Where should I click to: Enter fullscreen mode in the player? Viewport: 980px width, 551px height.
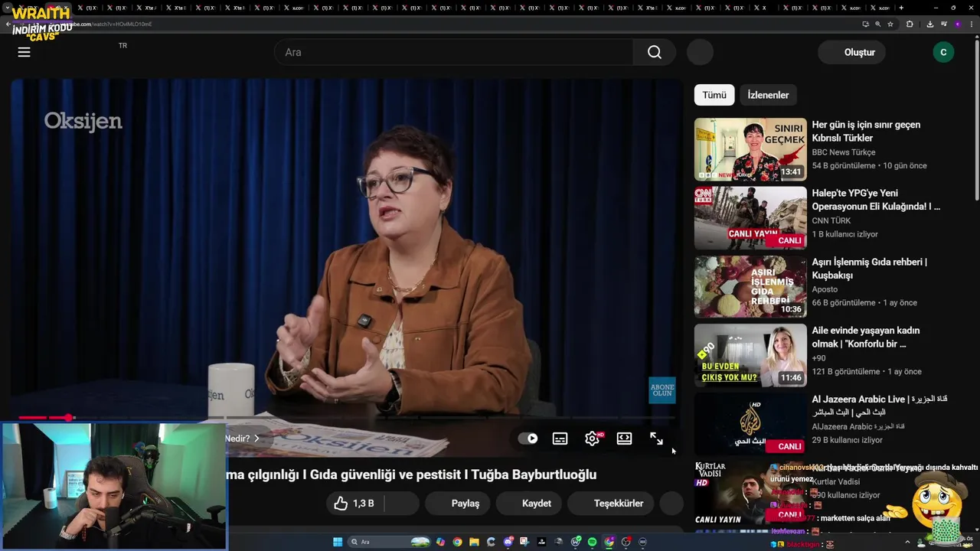tap(656, 439)
